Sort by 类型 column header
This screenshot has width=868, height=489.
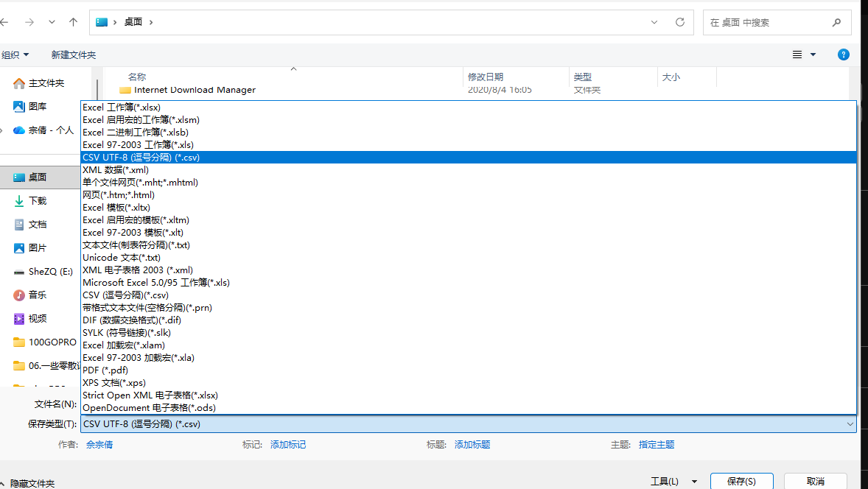[583, 77]
